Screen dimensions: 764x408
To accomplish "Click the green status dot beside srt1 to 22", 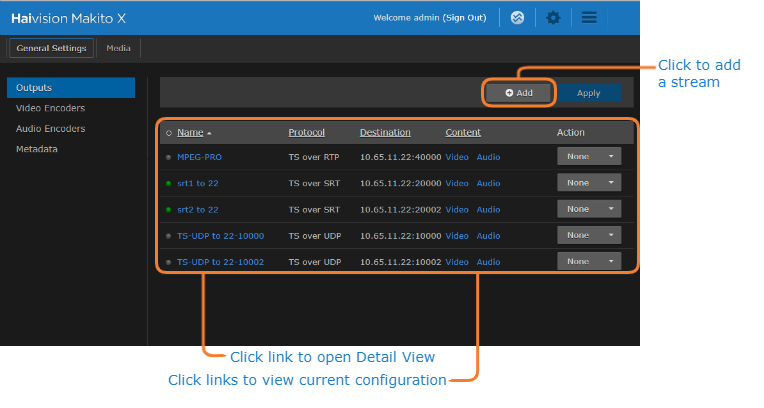I will (x=168, y=183).
